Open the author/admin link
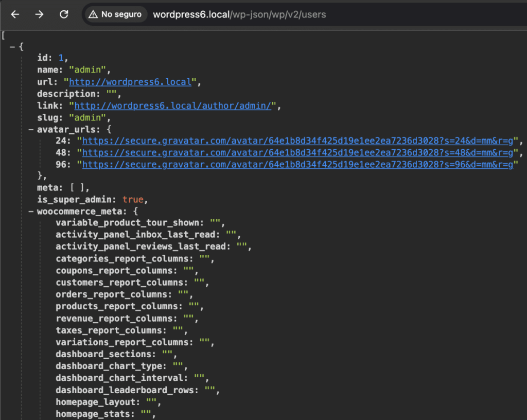This screenshot has height=420, width=527. [x=172, y=106]
